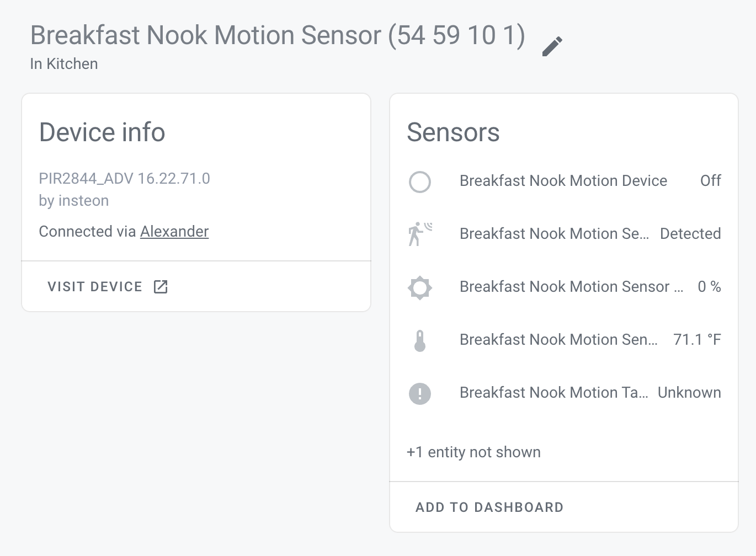Click the brightness sun icon
This screenshot has height=556, width=756.
(x=420, y=287)
